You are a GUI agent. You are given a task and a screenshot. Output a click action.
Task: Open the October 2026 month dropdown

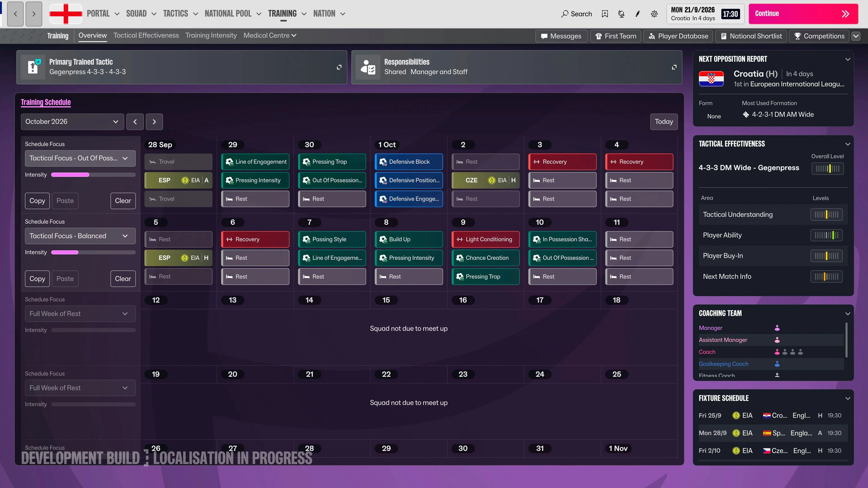[x=72, y=122]
